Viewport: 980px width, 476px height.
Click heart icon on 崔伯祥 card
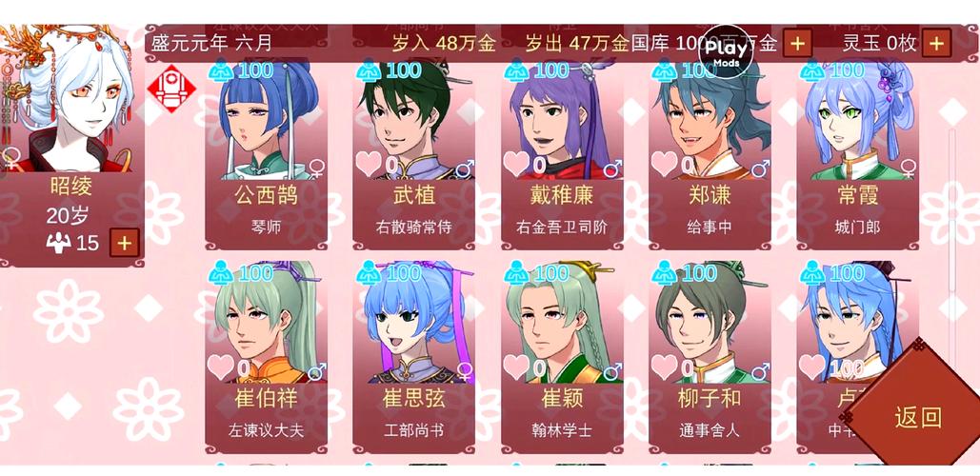point(221,367)
